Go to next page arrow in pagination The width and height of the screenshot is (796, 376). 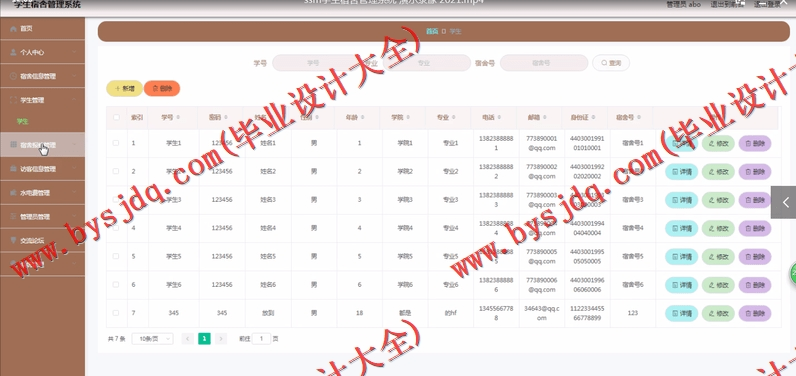click(x=221, y=338)
